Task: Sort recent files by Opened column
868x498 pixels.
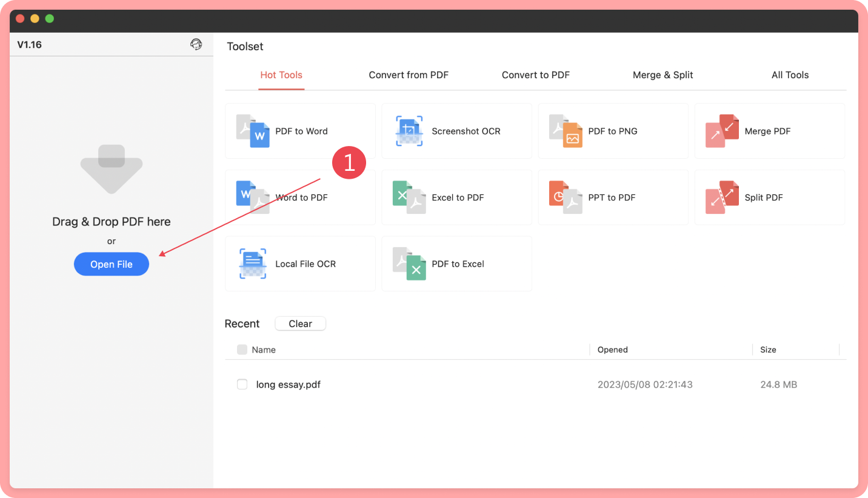Action: tap(612, 350)
